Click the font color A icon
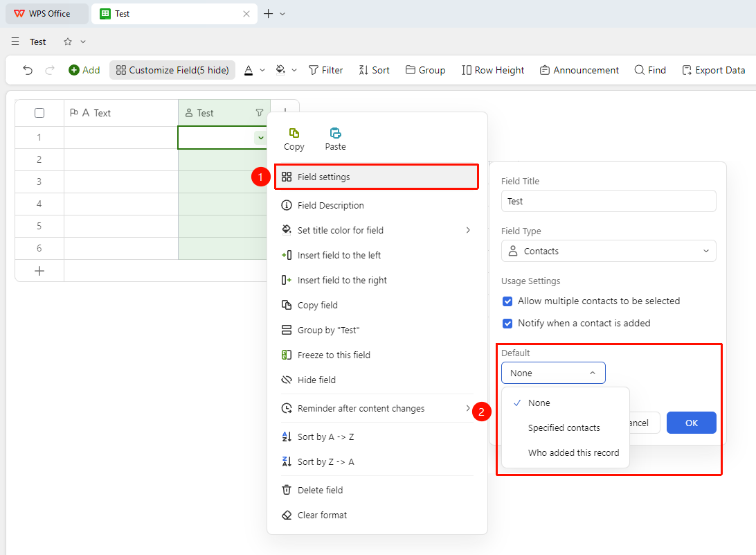 [249, 71]
